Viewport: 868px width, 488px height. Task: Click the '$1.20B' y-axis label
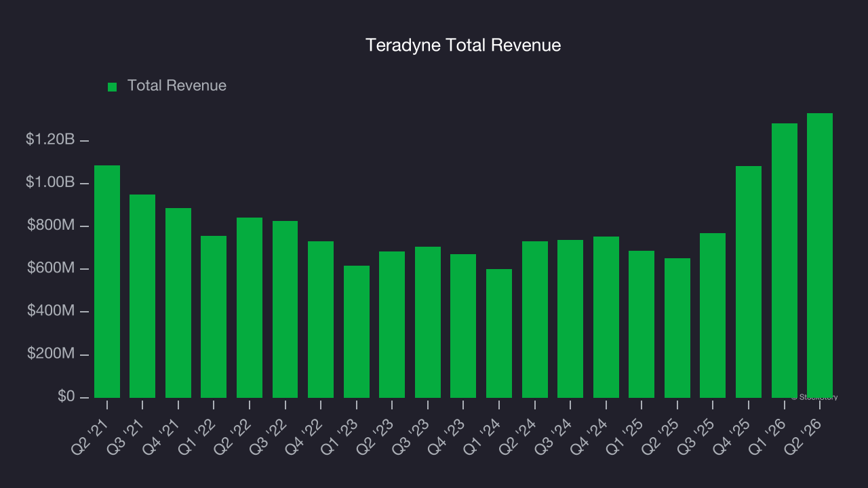click(x=50, y=140)
